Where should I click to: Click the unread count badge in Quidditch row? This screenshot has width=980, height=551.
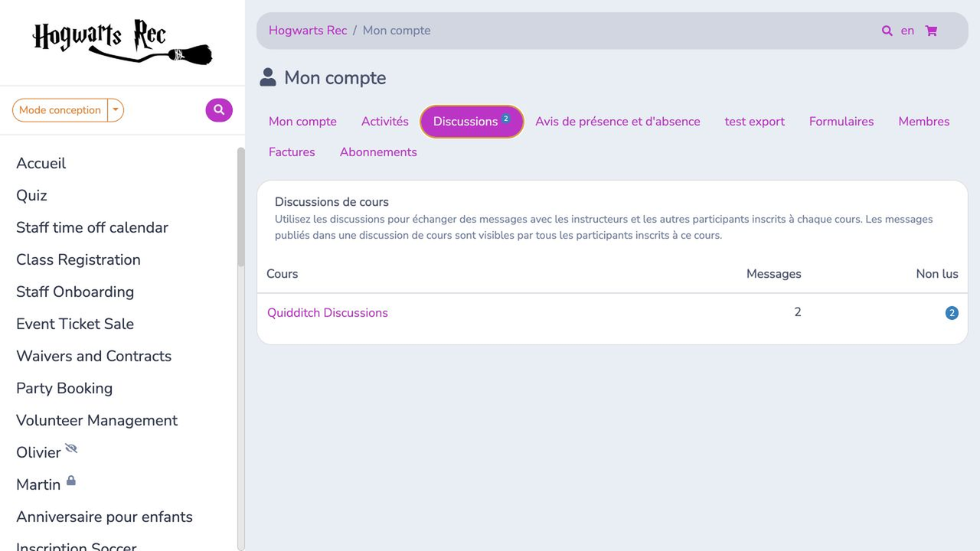[952, 313]
